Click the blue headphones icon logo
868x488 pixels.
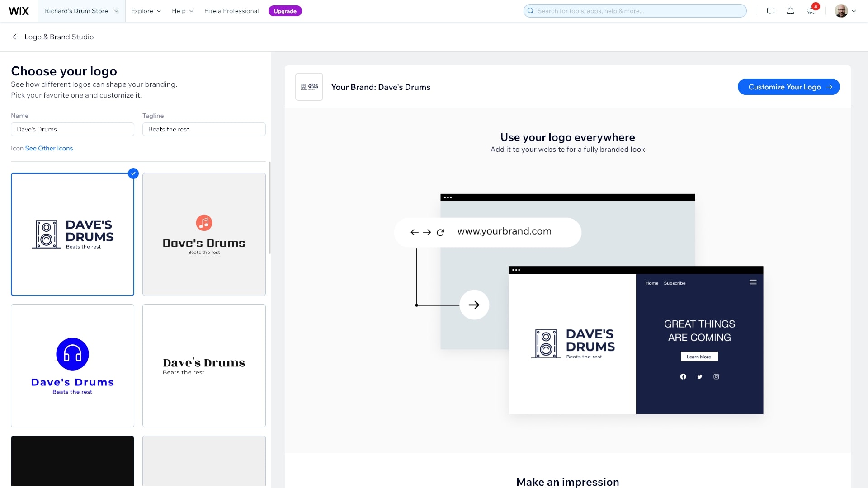pyautogui.click(x=72, y=354)
